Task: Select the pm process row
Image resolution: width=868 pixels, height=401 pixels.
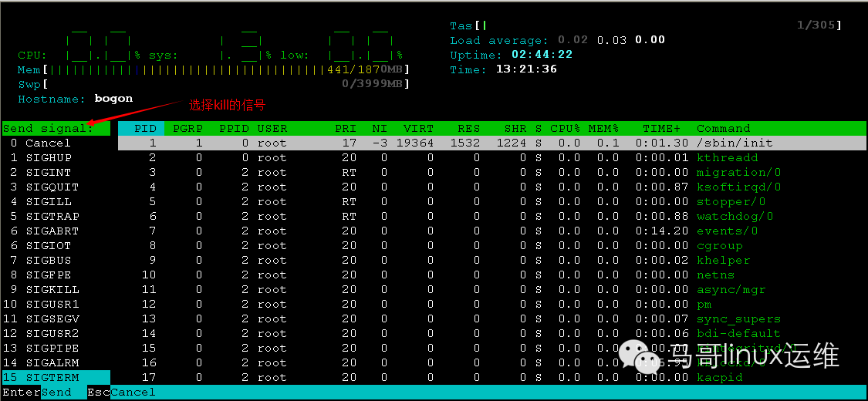Action: click(492, 304)
